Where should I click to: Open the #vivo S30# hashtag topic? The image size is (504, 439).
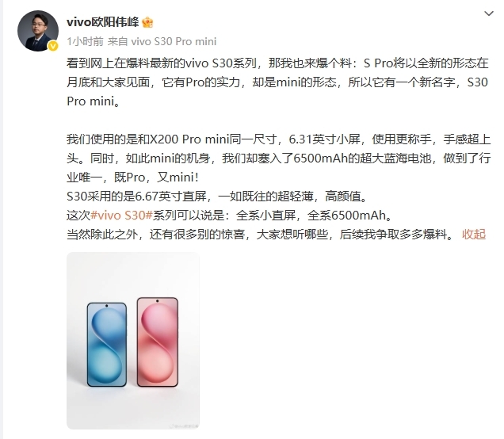click(121, 216)
